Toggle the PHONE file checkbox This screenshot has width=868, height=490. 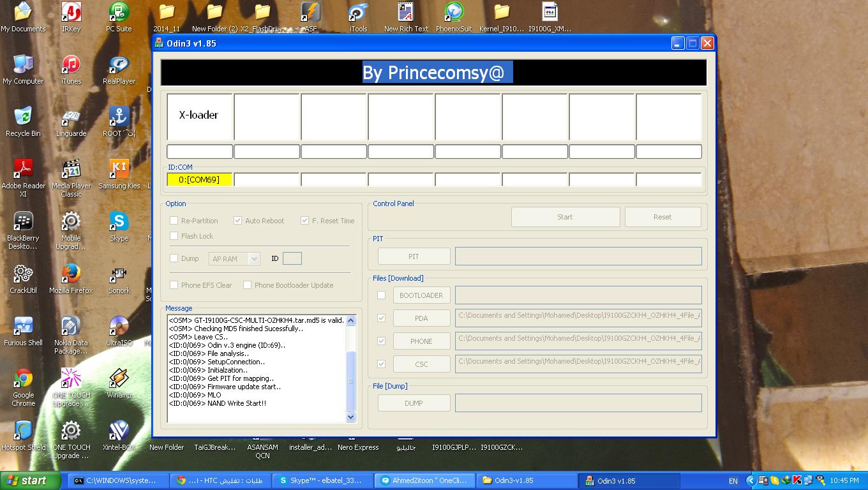tap(381, 341)
